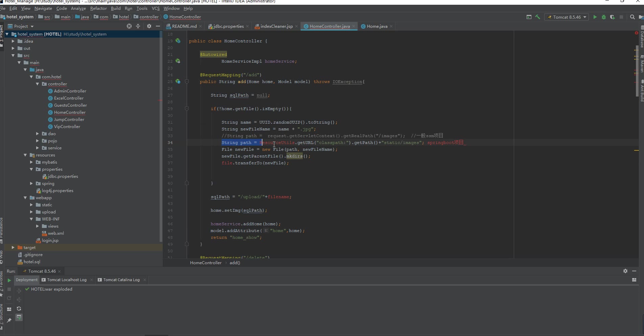Open Search Everywhere magnifier
Image resolution: width=644 pixels, height=336 pixels.
(x=632, y=17)
